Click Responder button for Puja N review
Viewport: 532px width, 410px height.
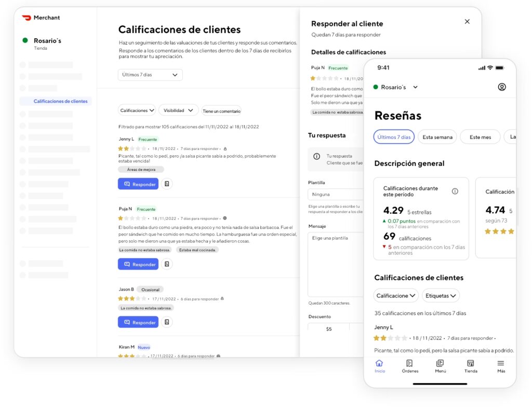[x=138, y=264]
